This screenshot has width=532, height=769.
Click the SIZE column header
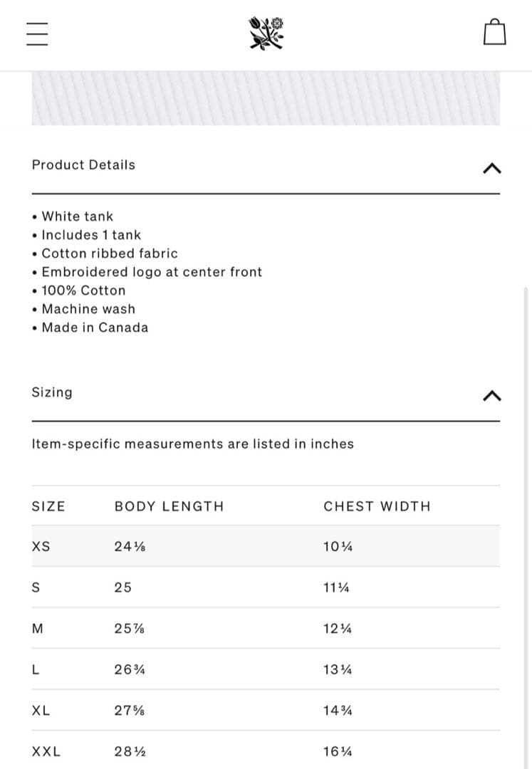point(48,506)
